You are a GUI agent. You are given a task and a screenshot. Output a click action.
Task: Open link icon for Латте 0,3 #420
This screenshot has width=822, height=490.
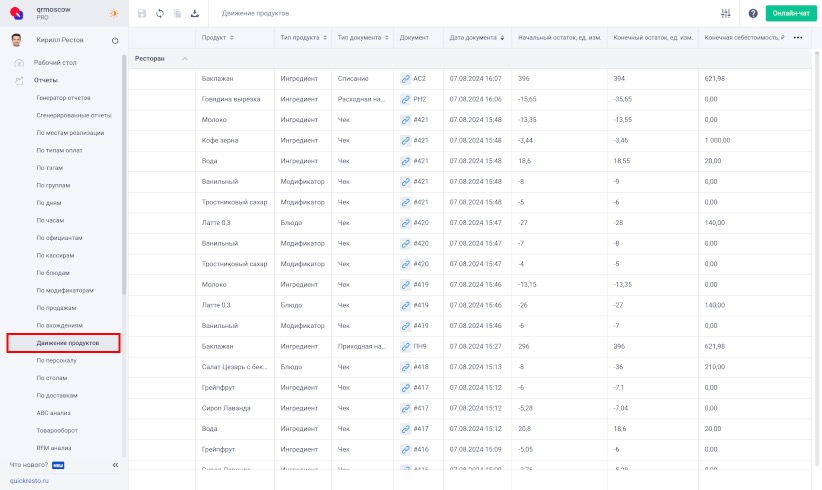pos(405,223)
